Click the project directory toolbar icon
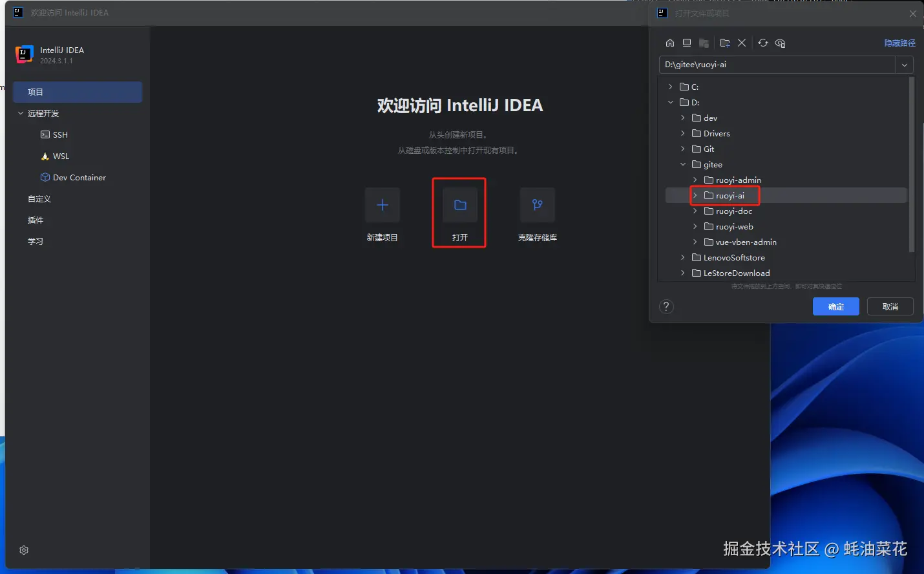The image size is (924, 574). point(704,43)
